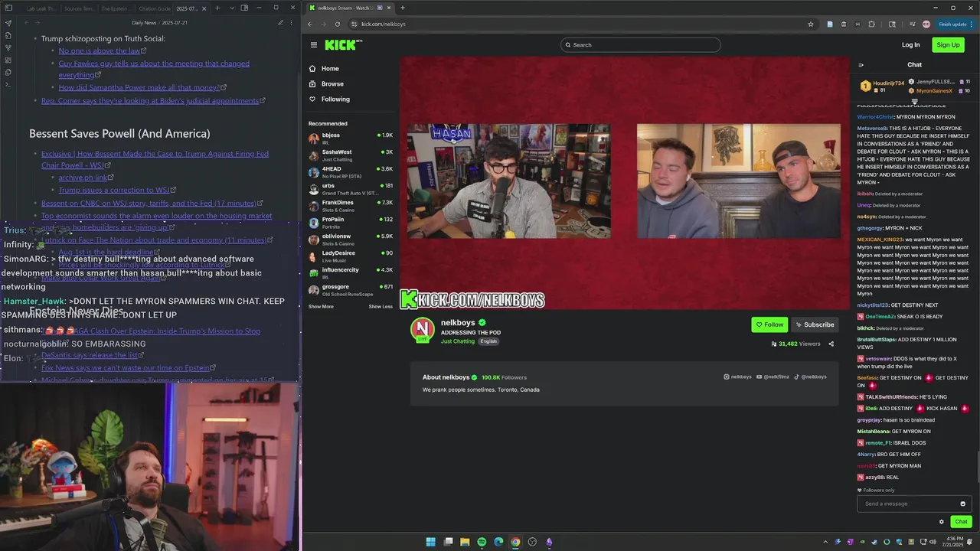Open Chrome profile avatar

point(926,24)
